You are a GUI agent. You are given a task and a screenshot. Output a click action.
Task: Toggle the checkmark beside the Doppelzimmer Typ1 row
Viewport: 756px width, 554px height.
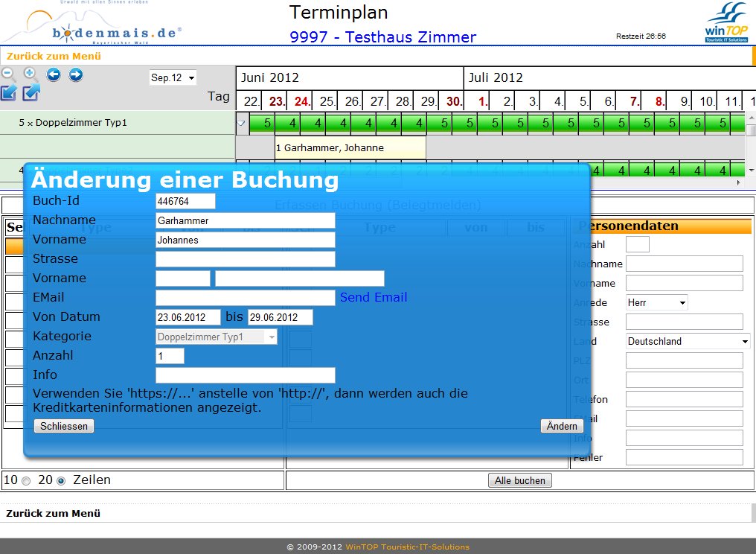click(242, 122)
